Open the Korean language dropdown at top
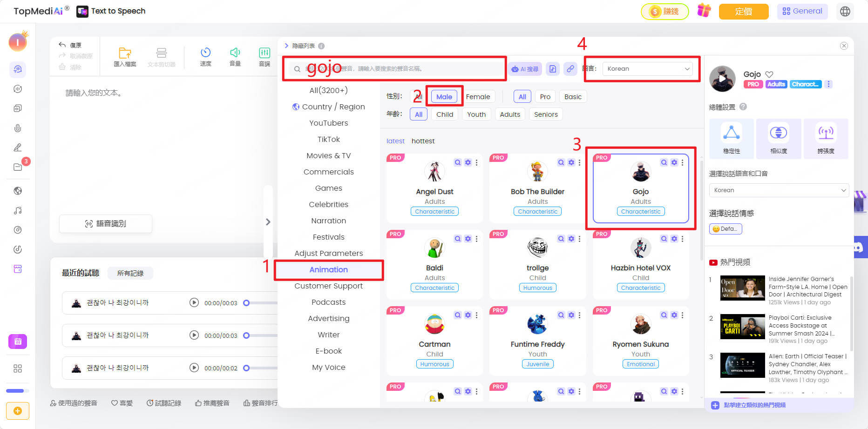 click(x=648, y=69)
